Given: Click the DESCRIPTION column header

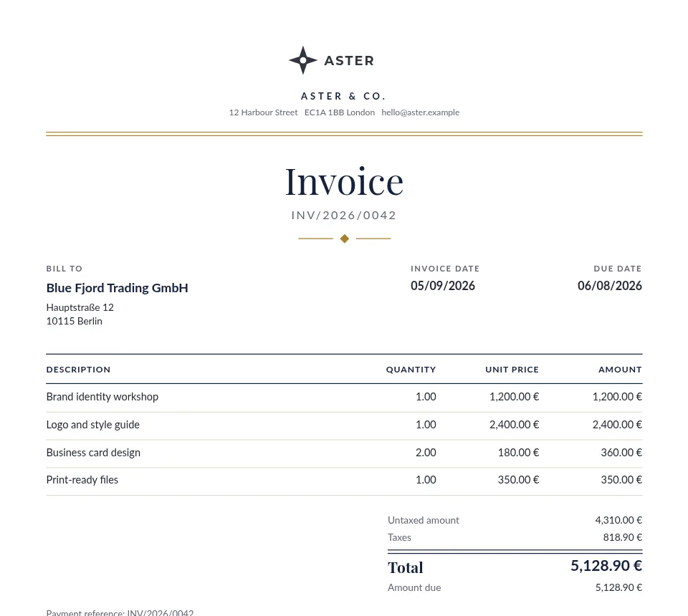Looking at the screenshot, I should click(79, 370).
